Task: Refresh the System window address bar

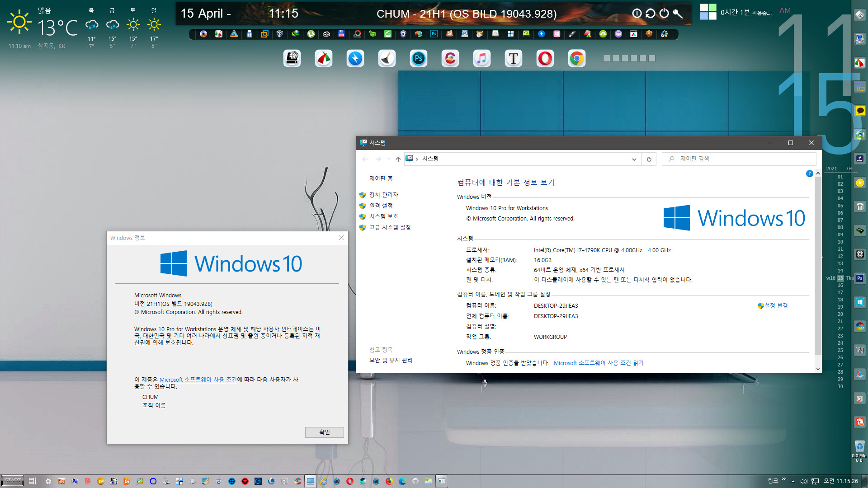Action: click(649, 159)
